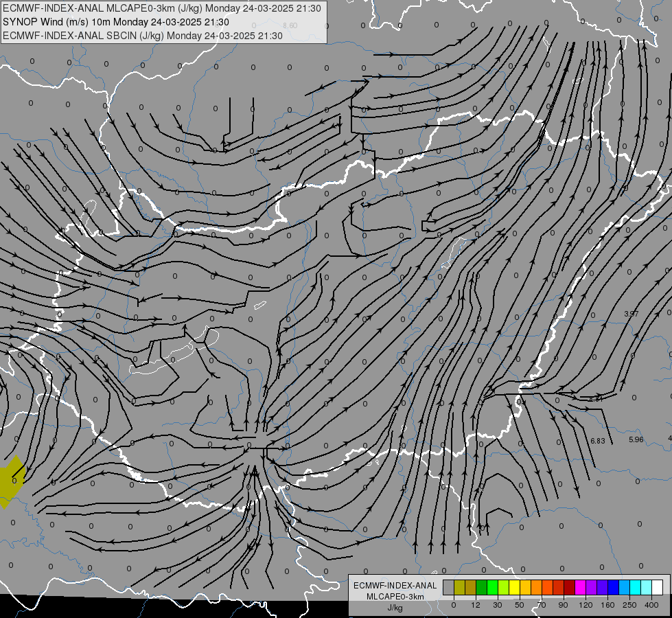The height and width of the screenshot is (618, 672).
Task: Click the legend title ECMWF-INDEX-ANAL
Action: [395, 586]
